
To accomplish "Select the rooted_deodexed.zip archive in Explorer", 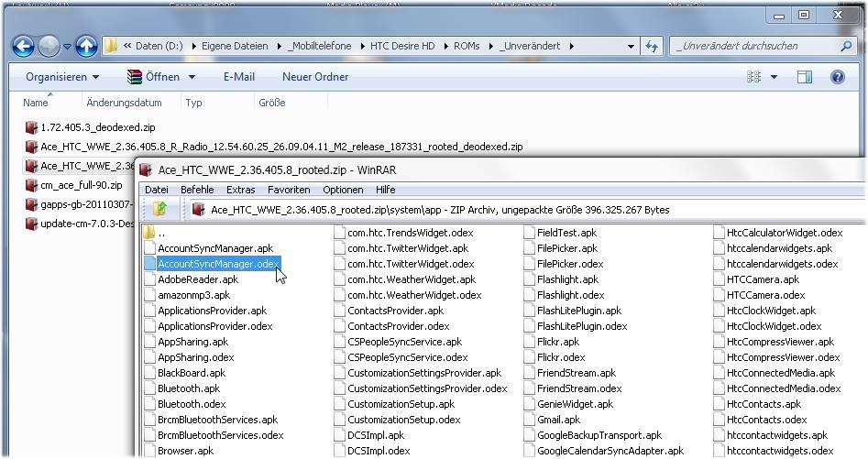I will pyautogui.click(x=274, y=147).
